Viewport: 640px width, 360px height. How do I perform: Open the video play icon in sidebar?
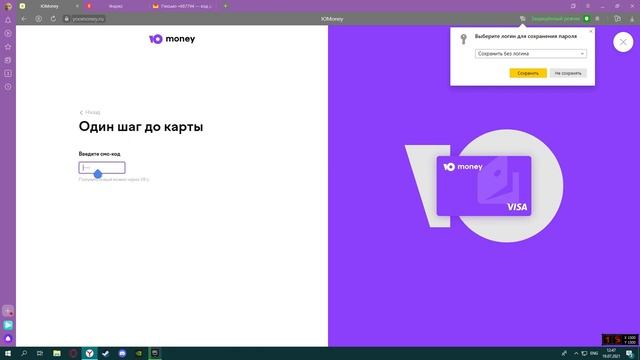[x=8, y=33]
